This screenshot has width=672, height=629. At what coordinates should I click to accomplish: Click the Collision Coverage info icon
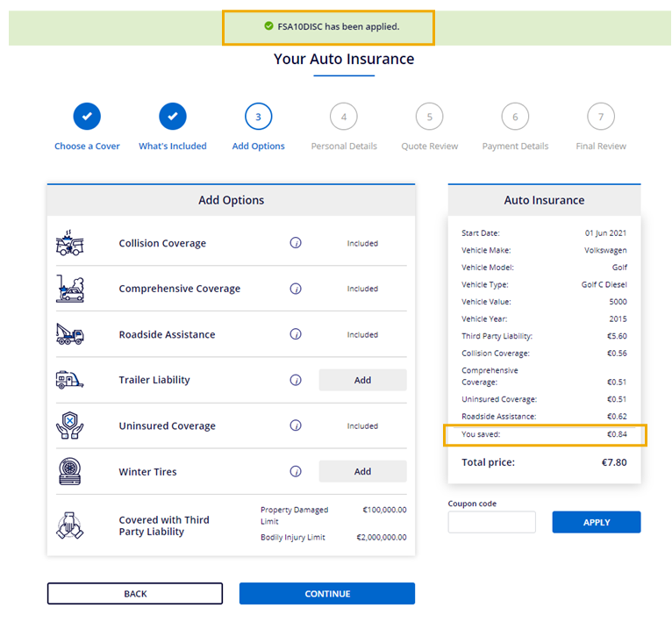click(x=296, y=243)
